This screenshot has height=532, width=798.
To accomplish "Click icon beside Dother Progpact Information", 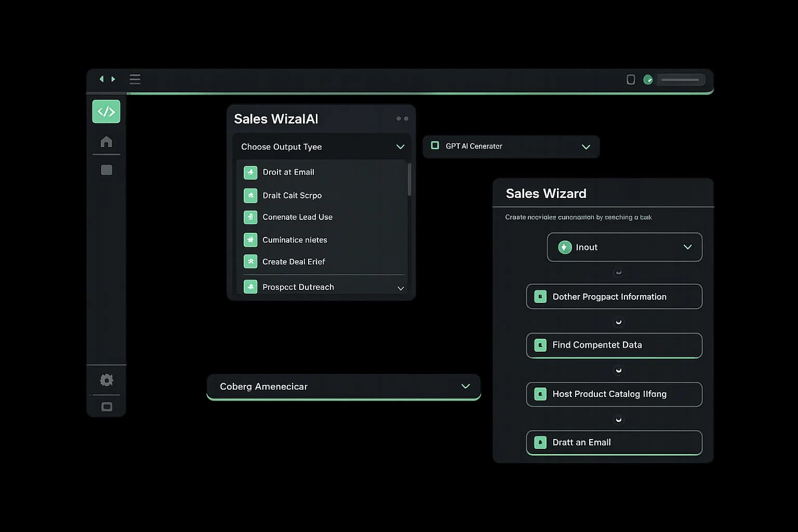I will coord(540,297).
